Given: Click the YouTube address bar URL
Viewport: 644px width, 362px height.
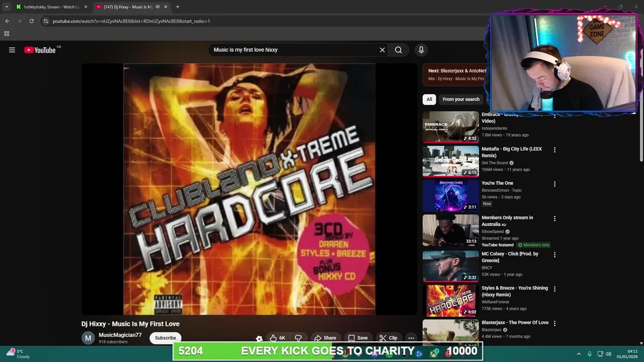Looking at the screenshot, I should click(x=131, y=21).
